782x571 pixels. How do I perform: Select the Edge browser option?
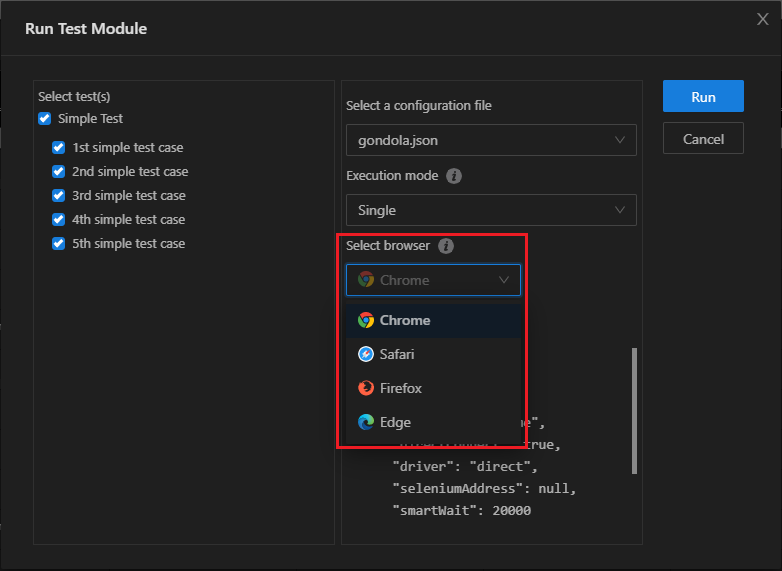click(395, 422)
